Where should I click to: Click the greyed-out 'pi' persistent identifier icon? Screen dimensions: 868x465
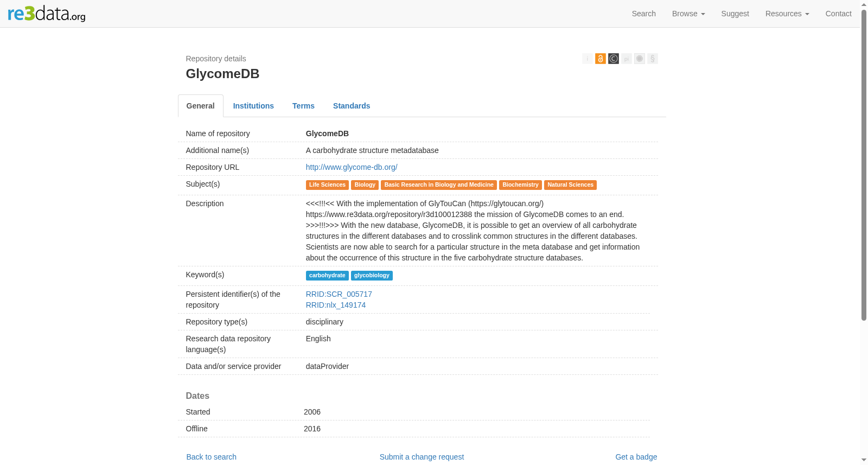coord(627,59)
